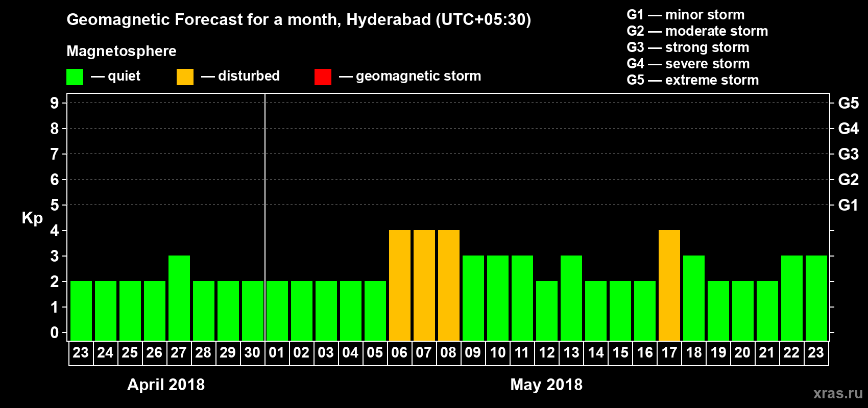Click the date label 26 under April
Viewport: 868px width, 408px height.
tap(154, 352)
